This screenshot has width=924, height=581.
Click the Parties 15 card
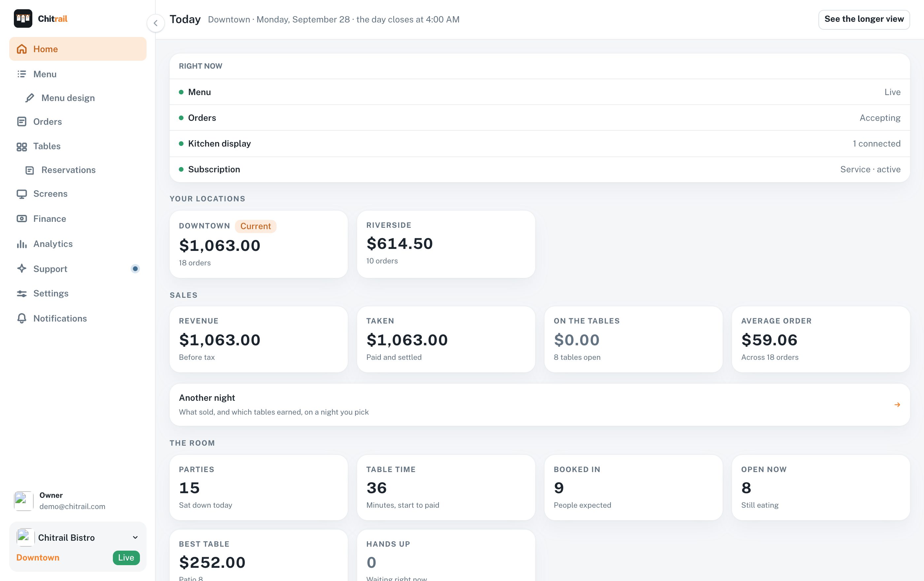[259, 487]
